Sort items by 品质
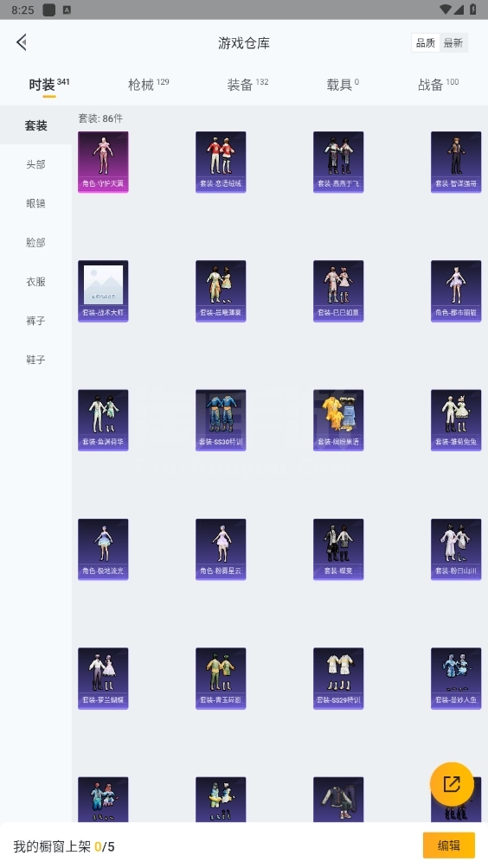 tap(426, 42)
